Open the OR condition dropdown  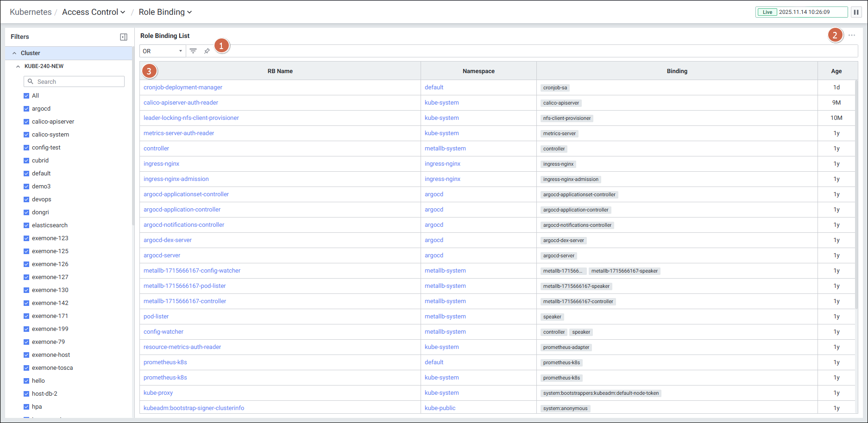[x=163, y=51]
